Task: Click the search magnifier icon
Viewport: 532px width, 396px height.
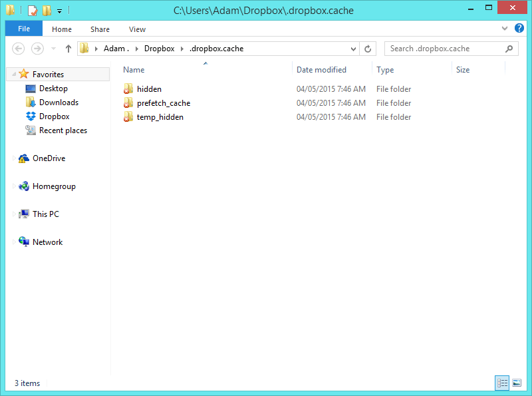Action: coord(509,49)
